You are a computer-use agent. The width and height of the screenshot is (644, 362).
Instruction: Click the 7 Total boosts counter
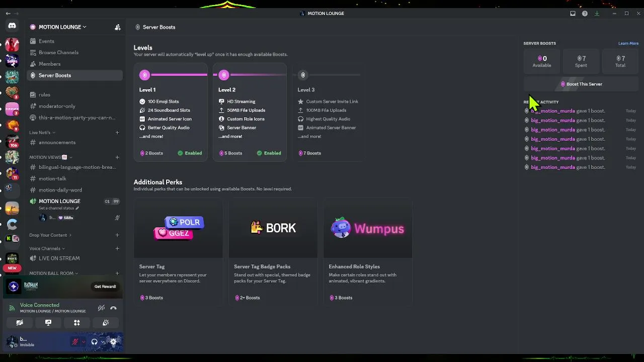point(620,61)
